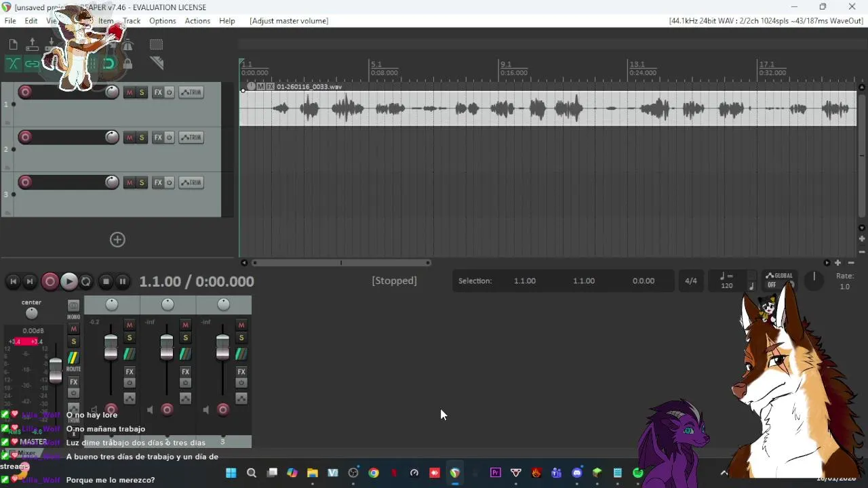The height and width of the screenshot is (488, 868).
Task: Toggle master MONO button
Action: tap(73, 307)
